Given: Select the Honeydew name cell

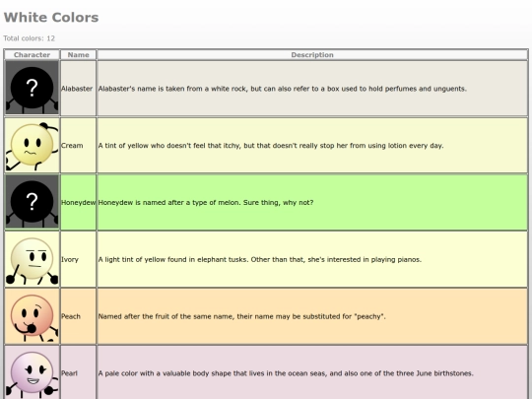Looking at the screenshot, I should pos(79,202).
